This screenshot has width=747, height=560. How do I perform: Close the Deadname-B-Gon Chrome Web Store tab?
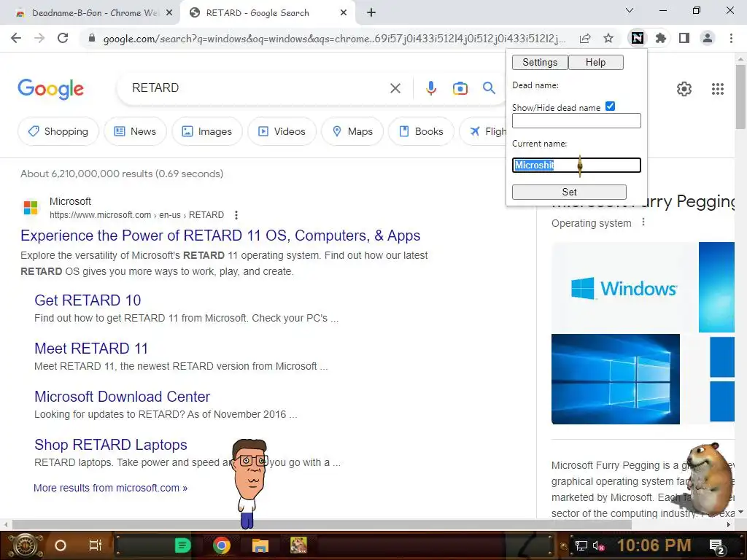point(169,13)
